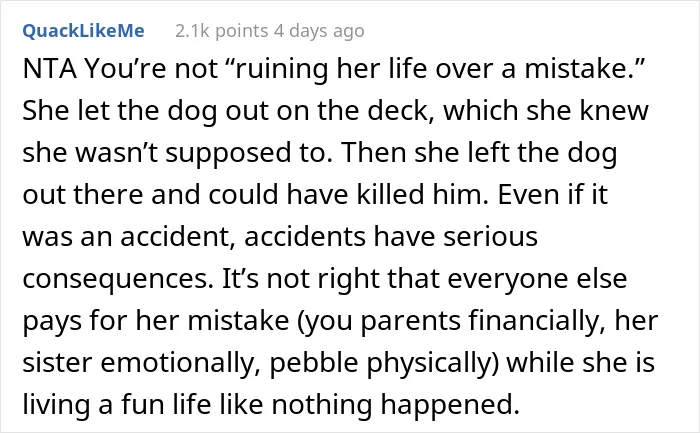Image resolution: width=700 pixels, height=433 pixels.
Task: Click the line 'she wasn't supposed to'
Action: 177,153
